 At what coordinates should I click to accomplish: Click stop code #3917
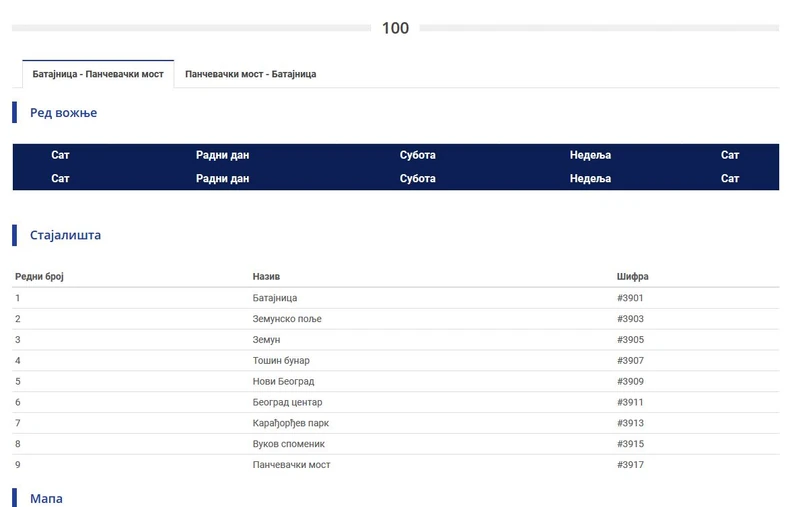[x=630, y=465]
